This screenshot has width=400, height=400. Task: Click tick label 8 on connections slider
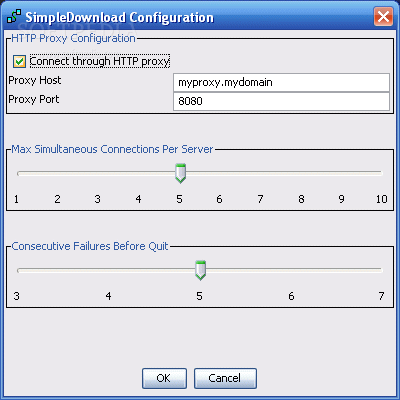pyautogui.click(x=301, y=199)
